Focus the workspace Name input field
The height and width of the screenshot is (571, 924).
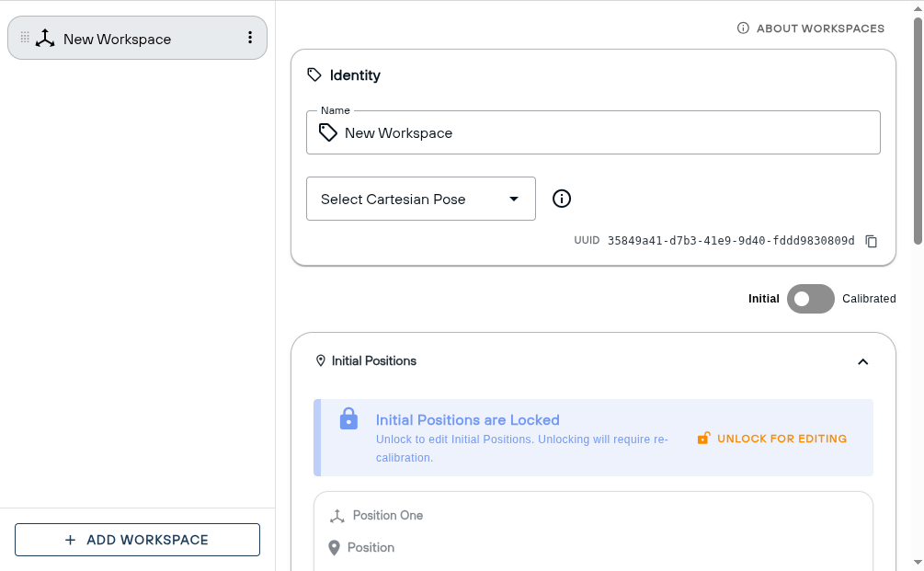point(593,132)
